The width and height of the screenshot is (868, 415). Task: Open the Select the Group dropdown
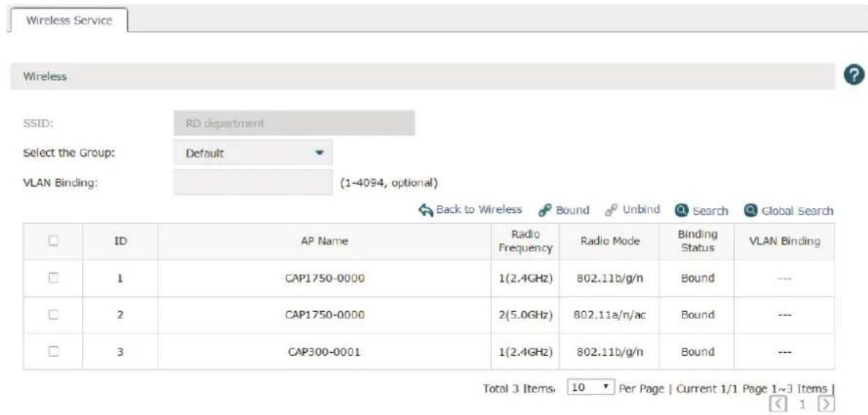[252, 153]
